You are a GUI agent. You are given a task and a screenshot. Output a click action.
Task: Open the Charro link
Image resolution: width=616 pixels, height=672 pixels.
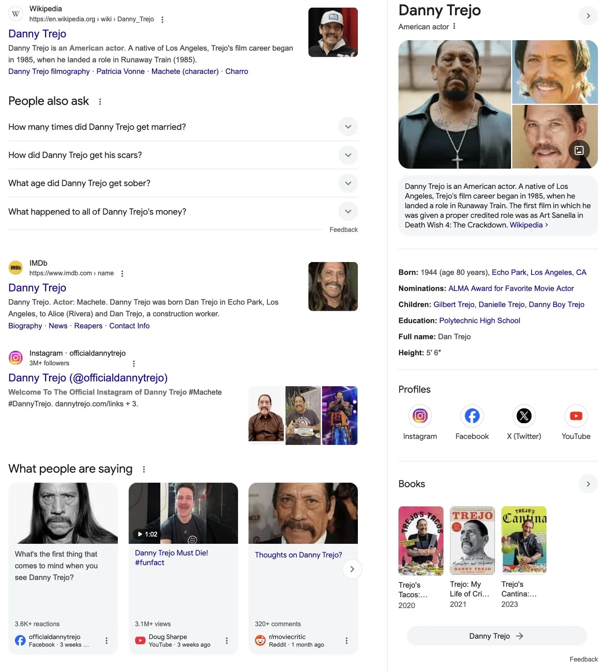(x=237, y=72)
